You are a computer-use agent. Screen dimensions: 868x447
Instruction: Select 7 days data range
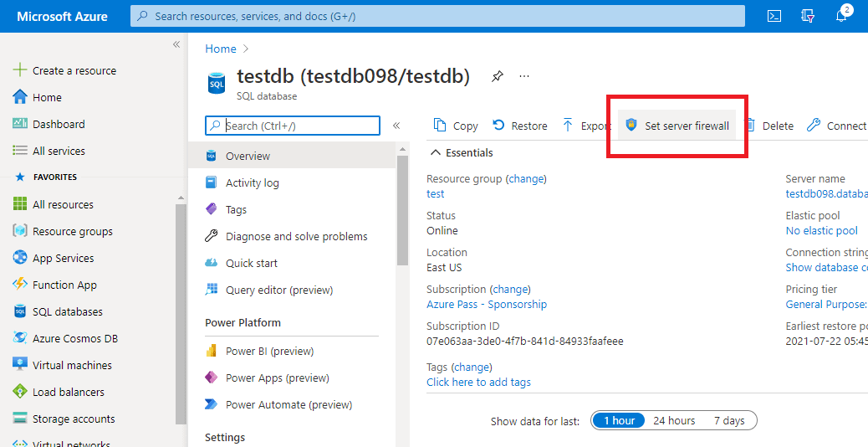pyautogui.click(x=729, y=420)
